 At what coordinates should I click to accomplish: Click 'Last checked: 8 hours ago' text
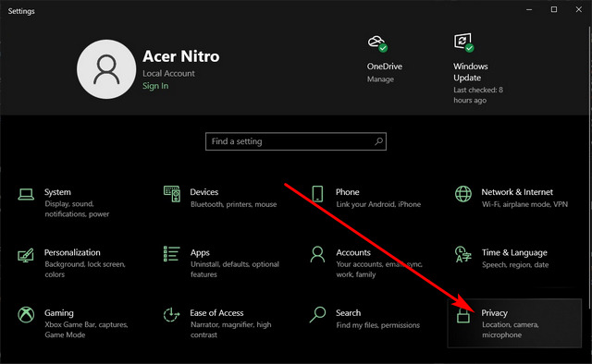[478, 95]
